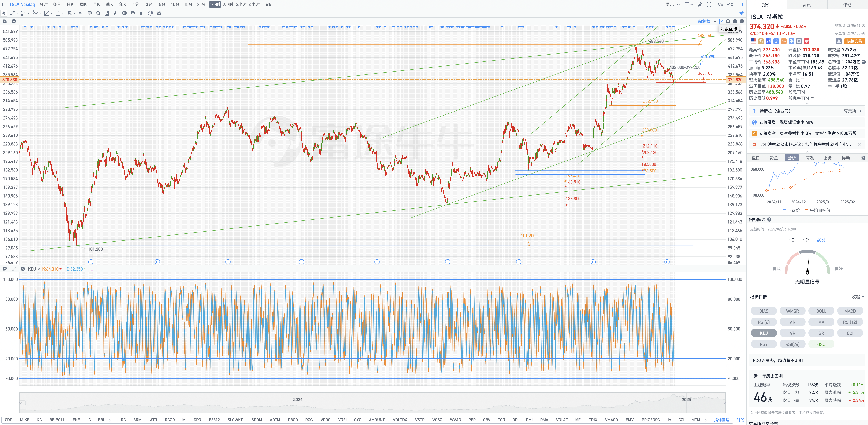Screen dimensions: 868x425
Task: Select the MACD indicator chip
Action: point(850,311)
